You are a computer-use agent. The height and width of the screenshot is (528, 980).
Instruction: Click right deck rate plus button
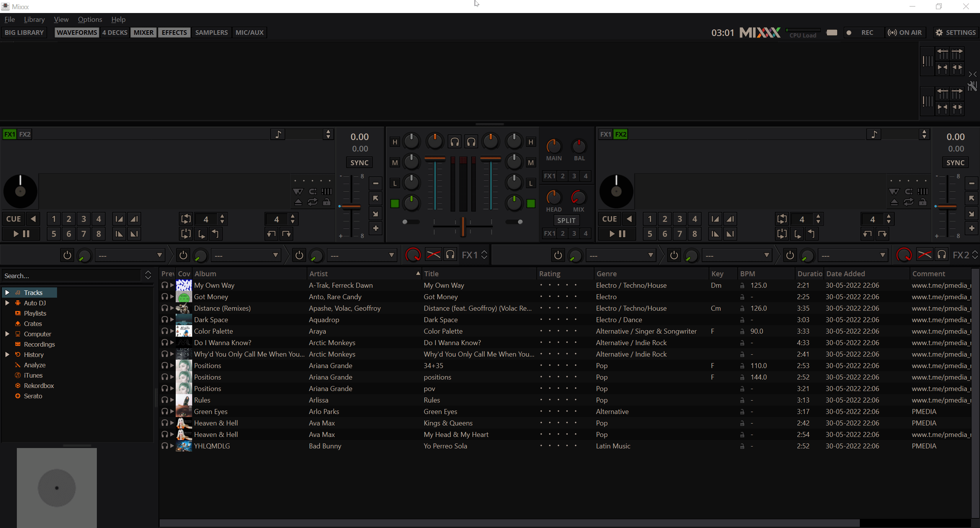click(x=972, y=228)
